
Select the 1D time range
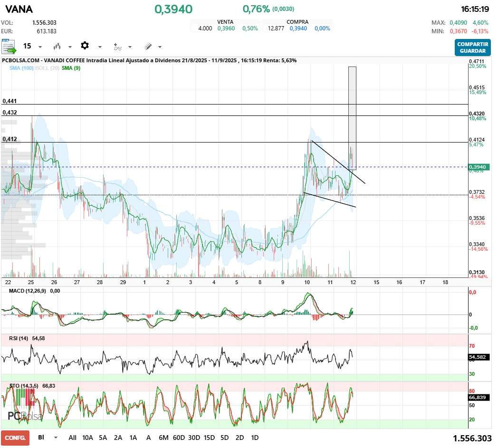[x=255, y=438]
